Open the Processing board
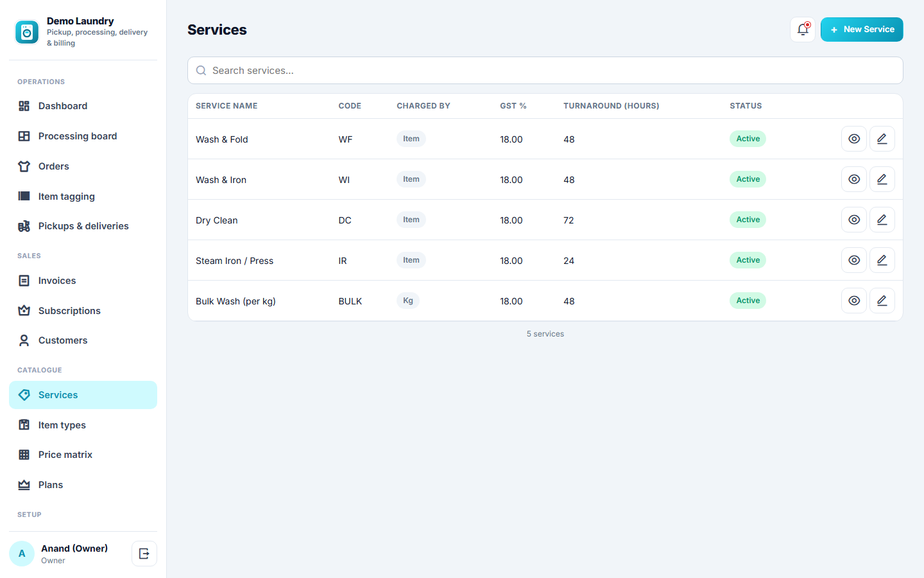Screen dimensions: 924x578 (x=83, y=136)
